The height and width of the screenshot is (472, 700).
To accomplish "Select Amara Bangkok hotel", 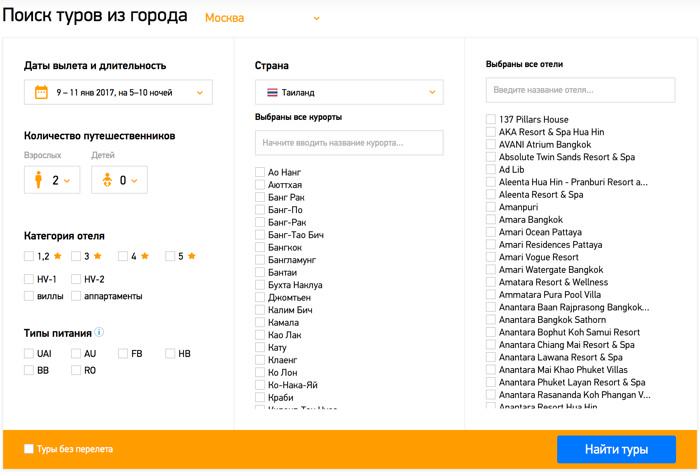I will coord(491,219).
